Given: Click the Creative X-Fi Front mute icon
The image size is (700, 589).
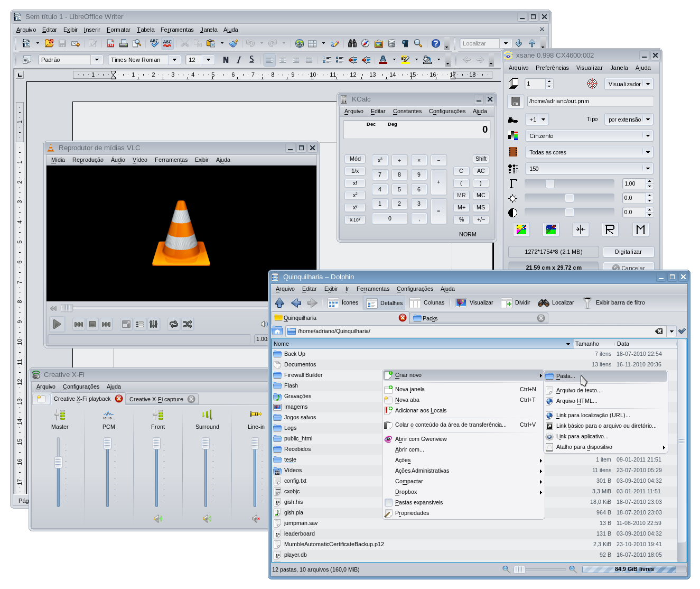Looking at the screenshot, I should [x=157, y=519].
